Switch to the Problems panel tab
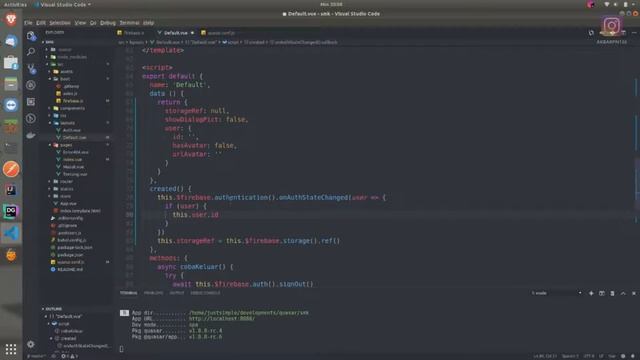 tap(153, 293)
